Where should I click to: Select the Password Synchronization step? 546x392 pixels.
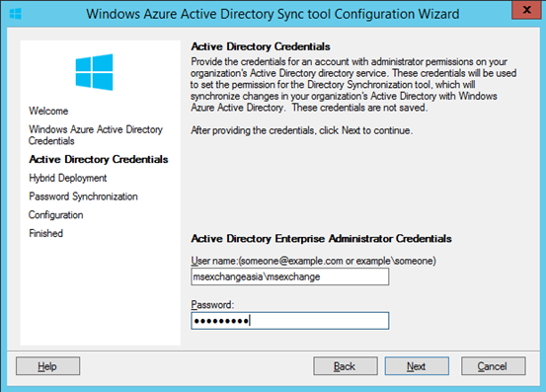click(83, 196)
